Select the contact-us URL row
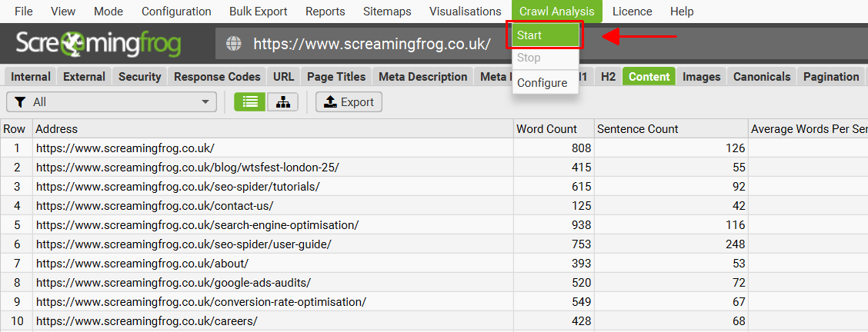868x332 pixels. (x=434, y=205)
